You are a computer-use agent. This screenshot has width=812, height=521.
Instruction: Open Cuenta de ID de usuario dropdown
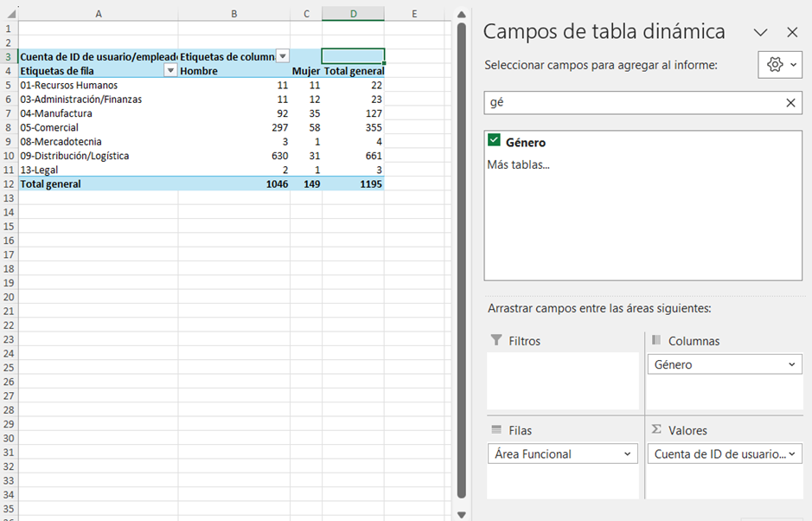(793, 454)
